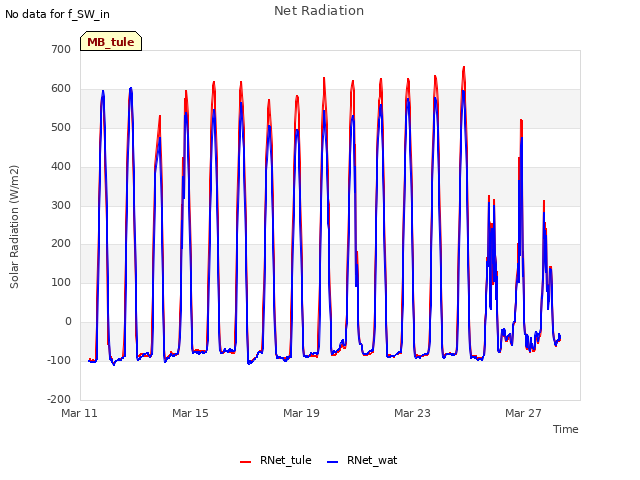Screen dimensions: 640x480
Task: Click the Mar 27 x-axis label
Action: pyautogui.click(x=523, y=413)
